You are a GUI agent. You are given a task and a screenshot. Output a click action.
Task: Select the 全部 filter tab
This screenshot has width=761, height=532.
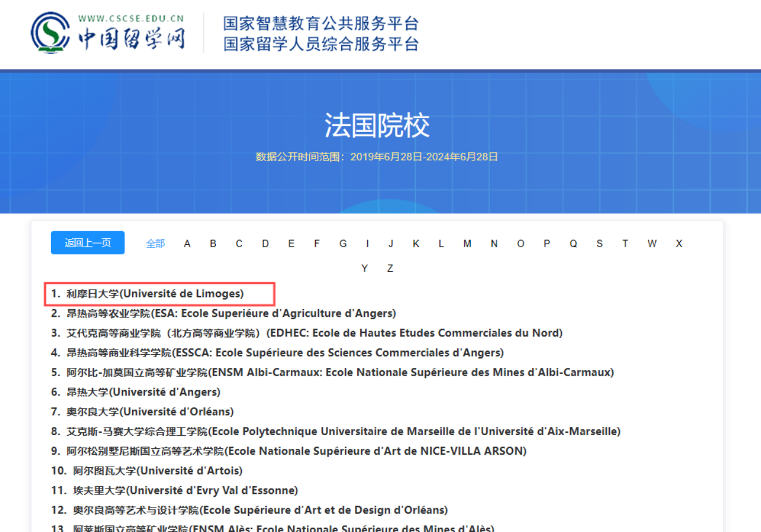point(155,244)
